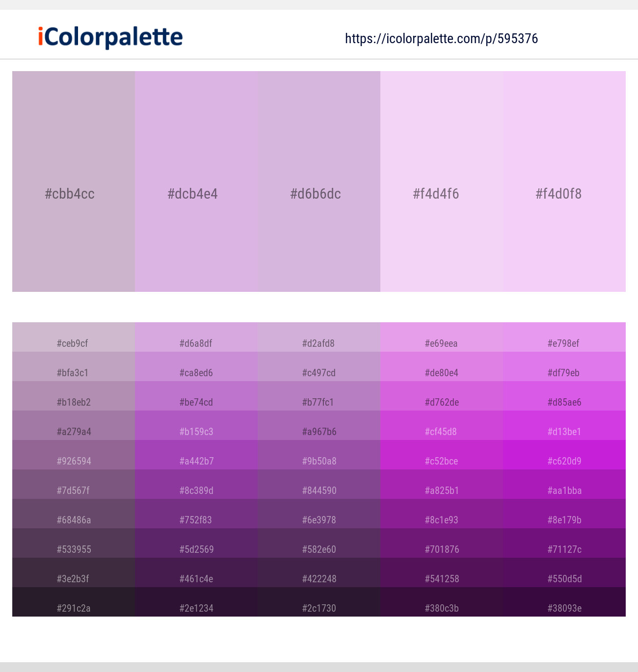This screenshot has width=638, height=672.
Task: Click the #ceb9cf shade swatch
Action: (73, 343)
